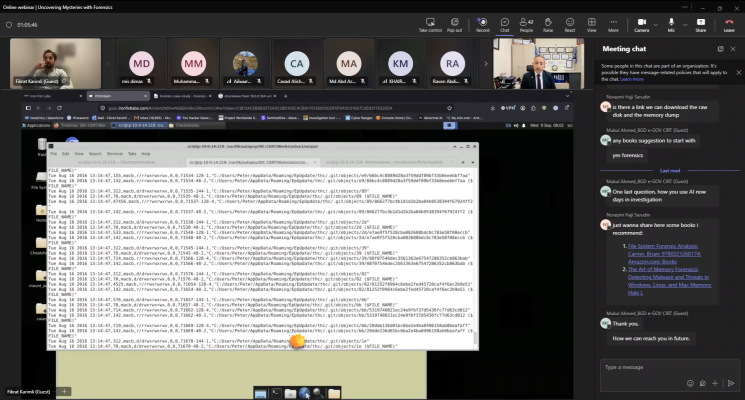
Task: Open the Edit menu in shared terminal
Action: [66, 153]
